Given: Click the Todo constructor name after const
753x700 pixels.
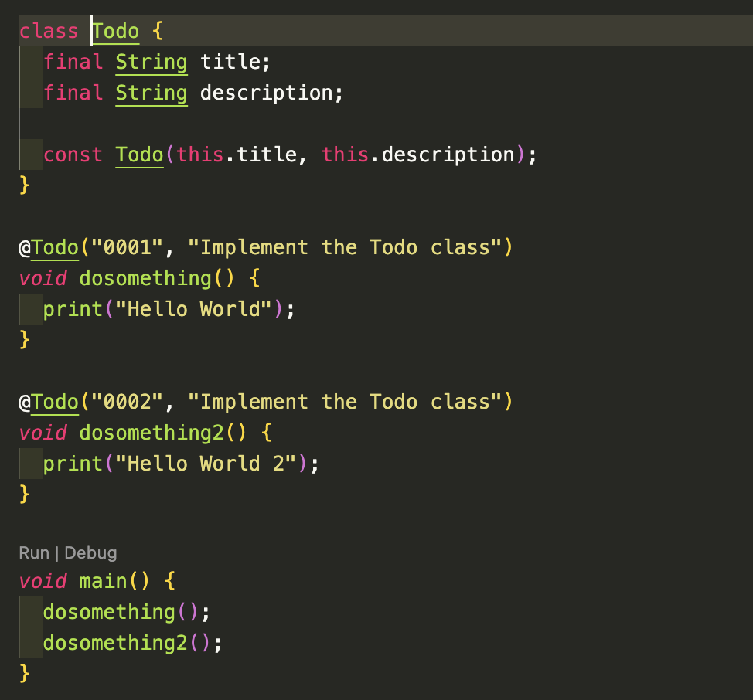Looking at the screenshot, I should tap(140, 155).
